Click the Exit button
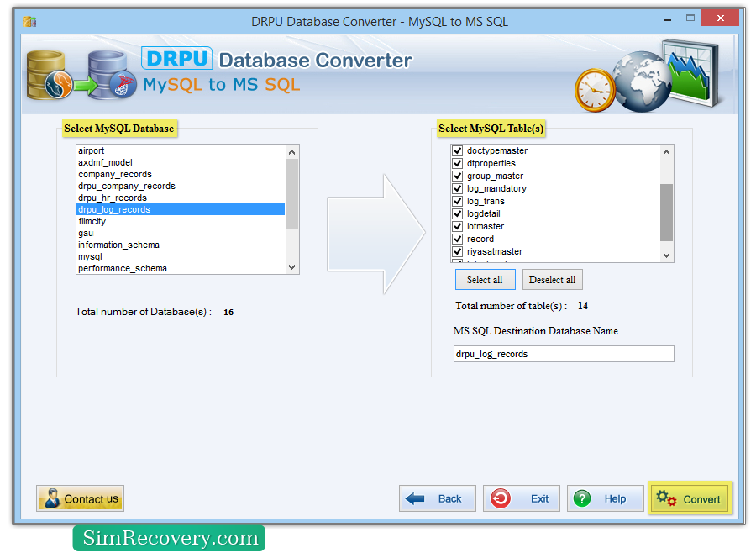Screen dimensions: 756x553 [521, 498]
